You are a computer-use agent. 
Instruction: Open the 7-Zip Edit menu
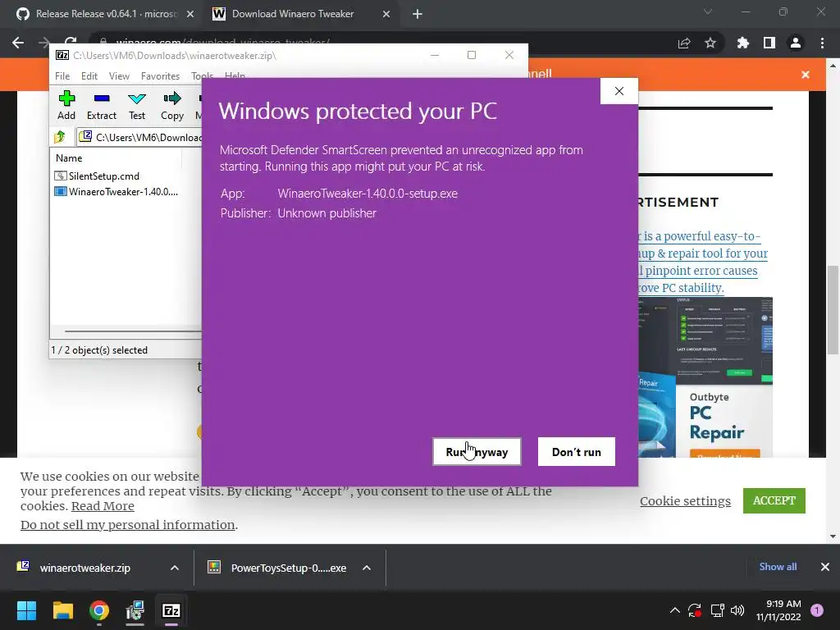89,76
